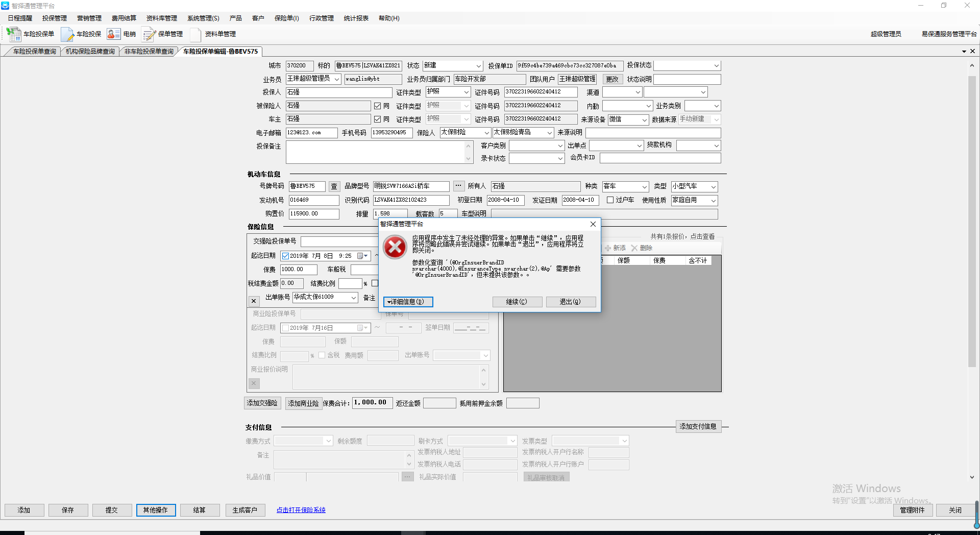Click the 电销 contact card toolbar icon
980x535 pixels.
113,34
